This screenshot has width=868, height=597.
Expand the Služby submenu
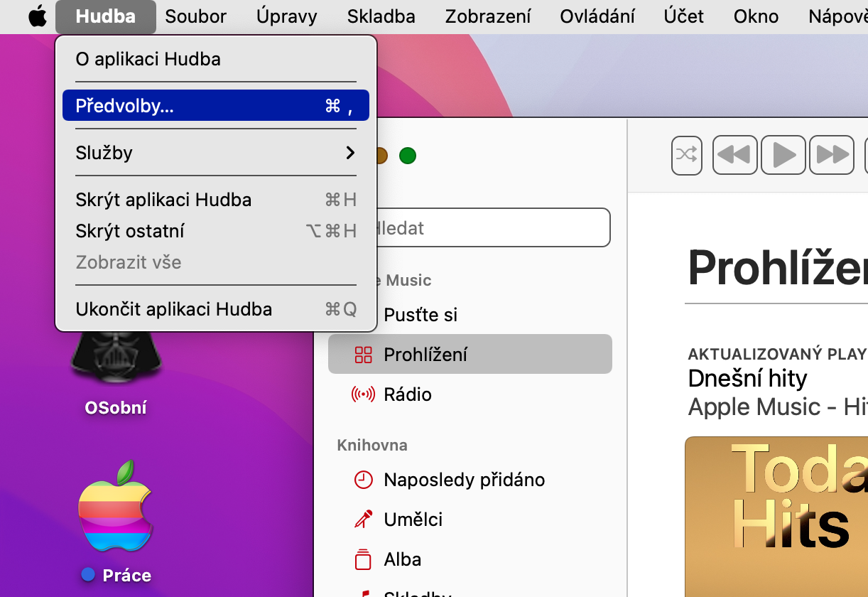point(216,153)
